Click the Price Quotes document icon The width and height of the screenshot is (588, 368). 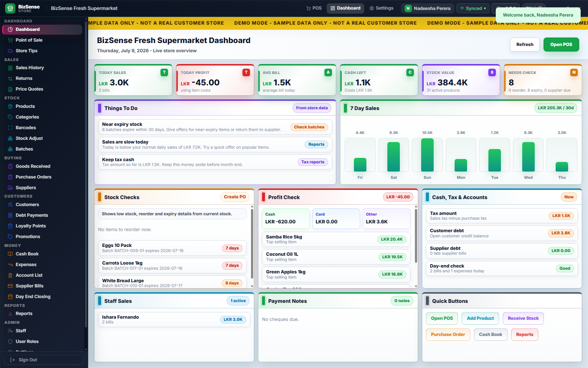click(10, 89)
